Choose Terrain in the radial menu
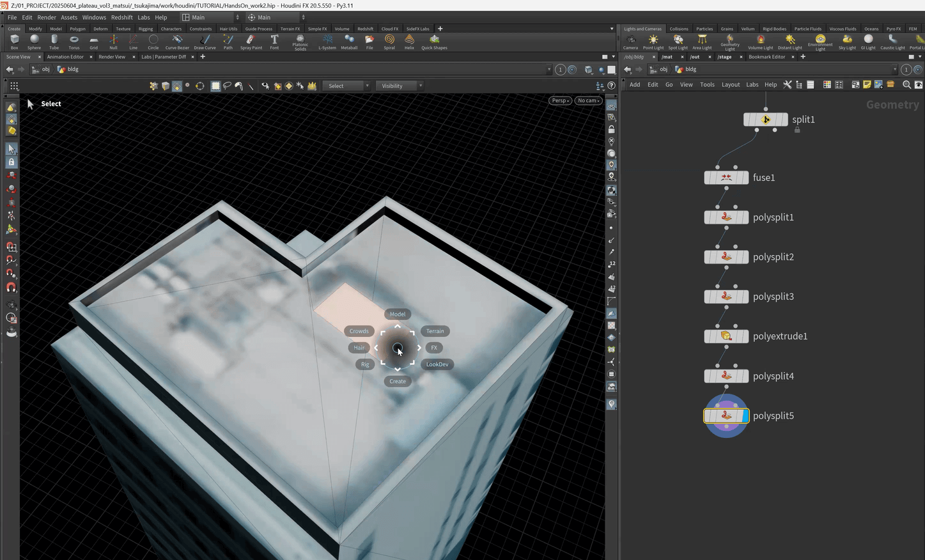 click(x=435, y=331)
